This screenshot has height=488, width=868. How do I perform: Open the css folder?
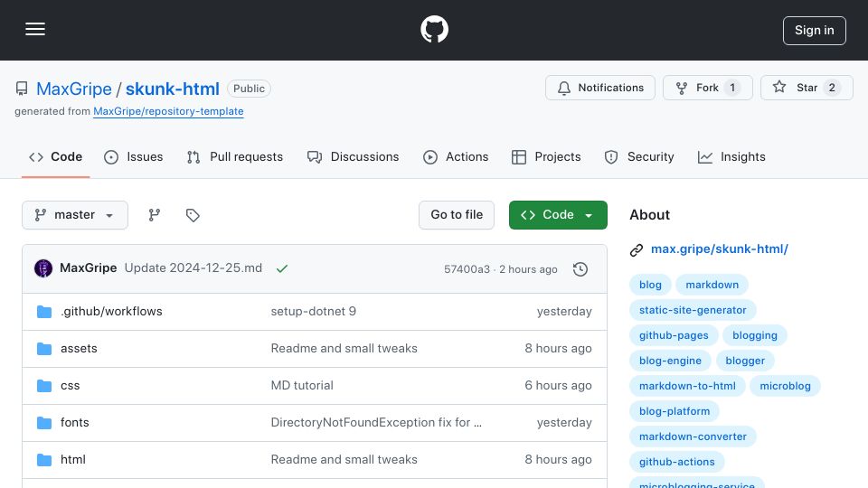coord(70,386)
